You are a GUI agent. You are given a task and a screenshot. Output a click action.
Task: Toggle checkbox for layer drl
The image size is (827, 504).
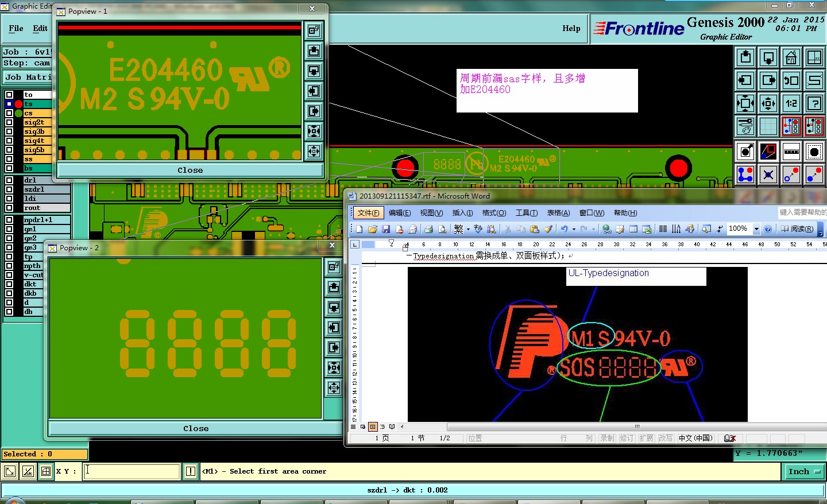coord(9,180)
